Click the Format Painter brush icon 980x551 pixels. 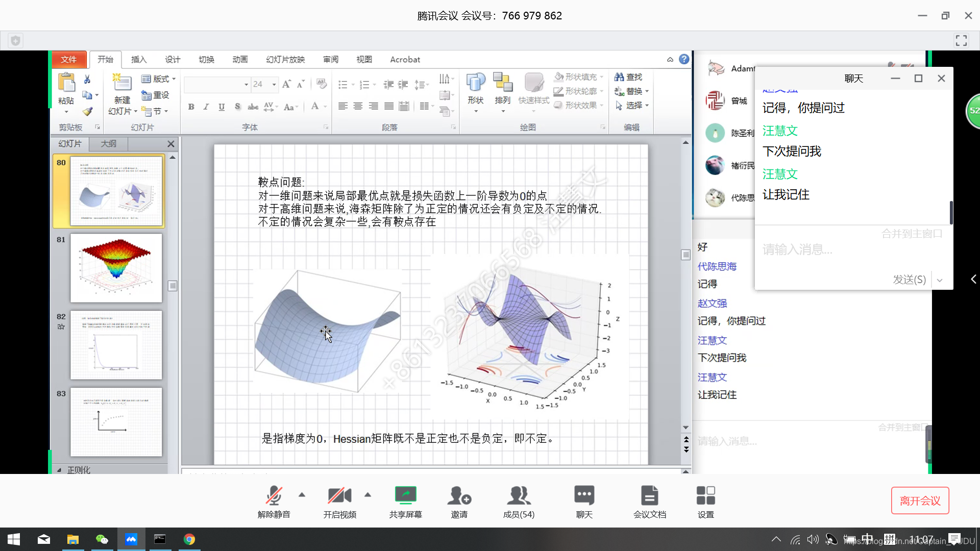(x=87, y=111)
